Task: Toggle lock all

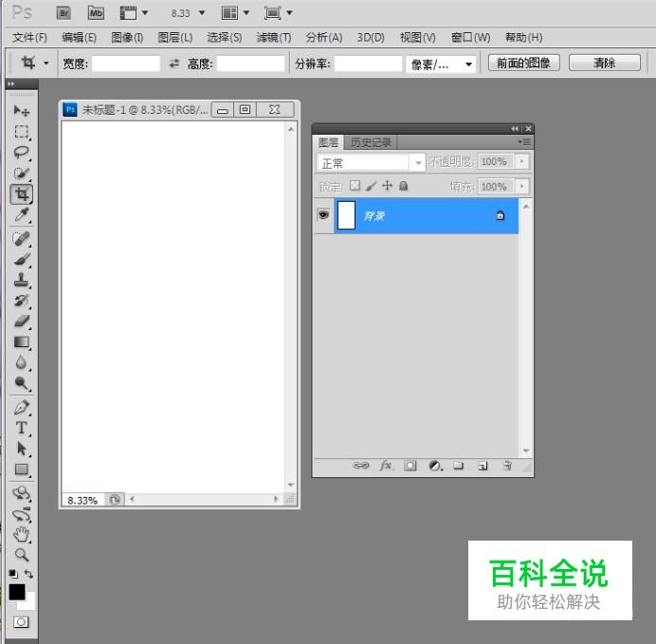Action: click(x=403, y=185)
